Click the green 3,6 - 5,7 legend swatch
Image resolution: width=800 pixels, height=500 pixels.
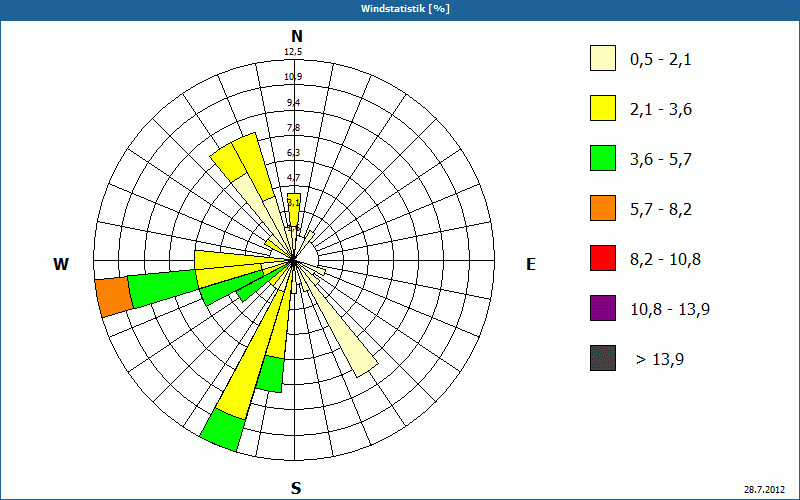tap(603, 158)
